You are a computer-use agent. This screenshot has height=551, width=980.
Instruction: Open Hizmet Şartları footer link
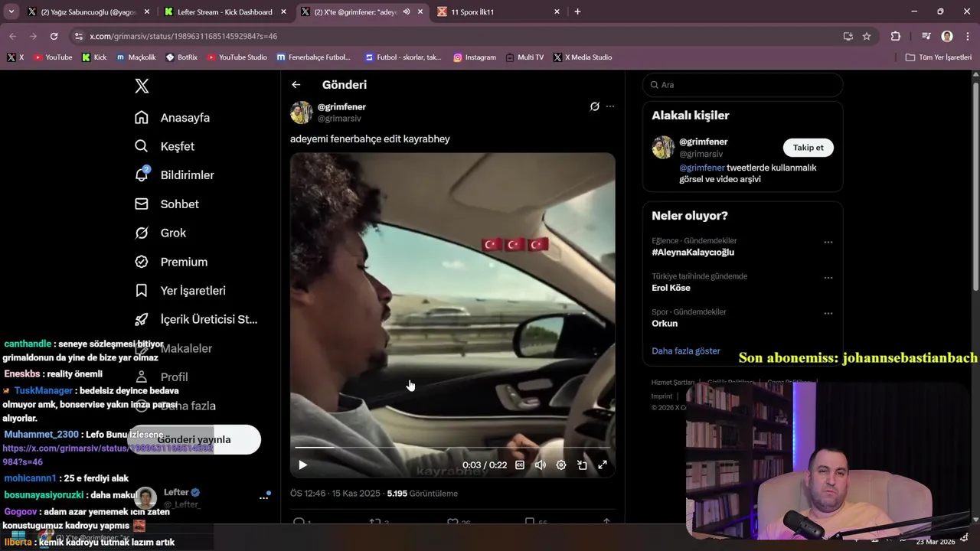pos(673,382)
